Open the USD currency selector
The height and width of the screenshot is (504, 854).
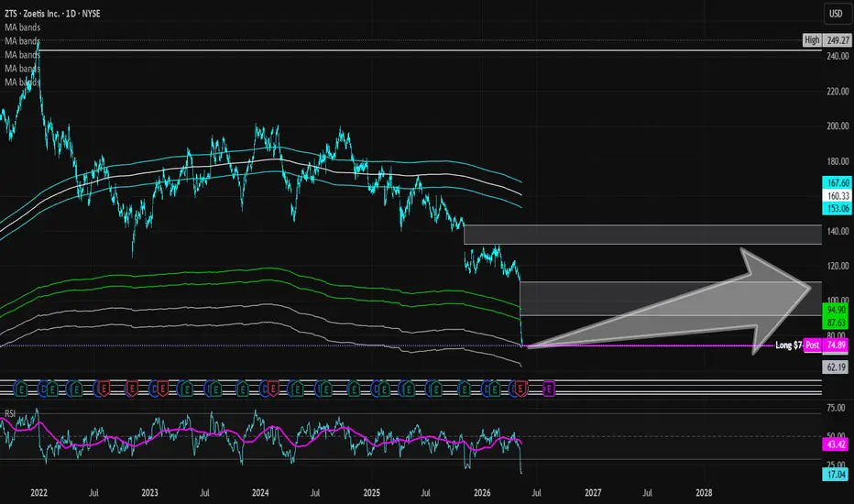click(836, 14)
